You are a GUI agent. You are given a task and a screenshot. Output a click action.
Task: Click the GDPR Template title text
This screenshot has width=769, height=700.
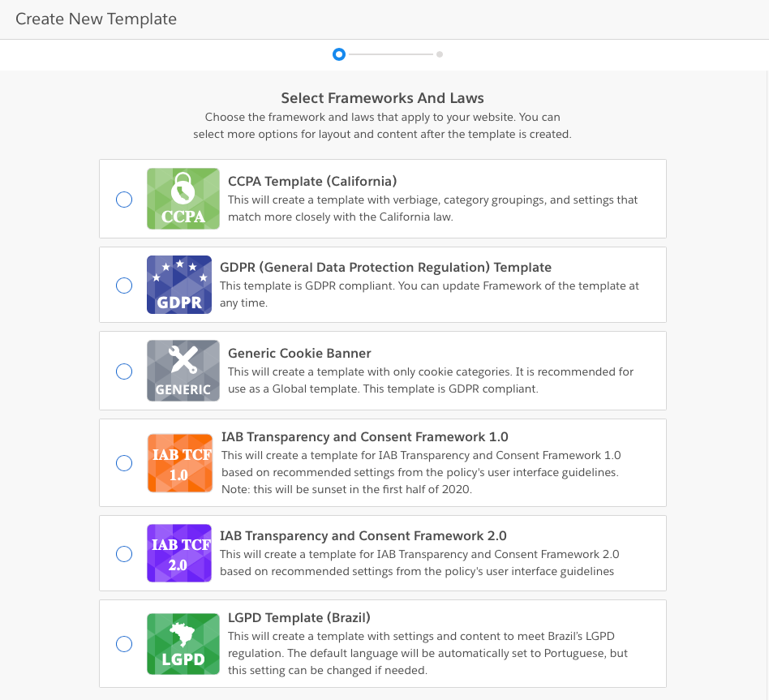point(385,268)
